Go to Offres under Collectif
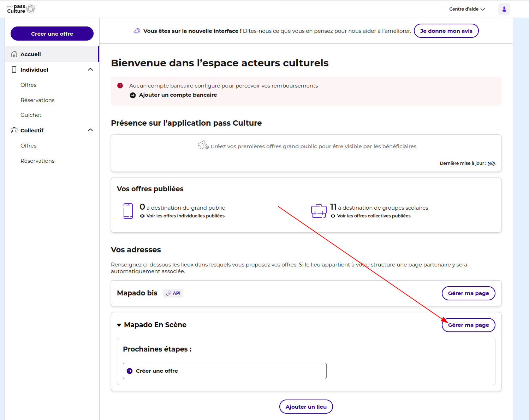The height and width of the screenshot is (420, 529). tap(28, 146)
